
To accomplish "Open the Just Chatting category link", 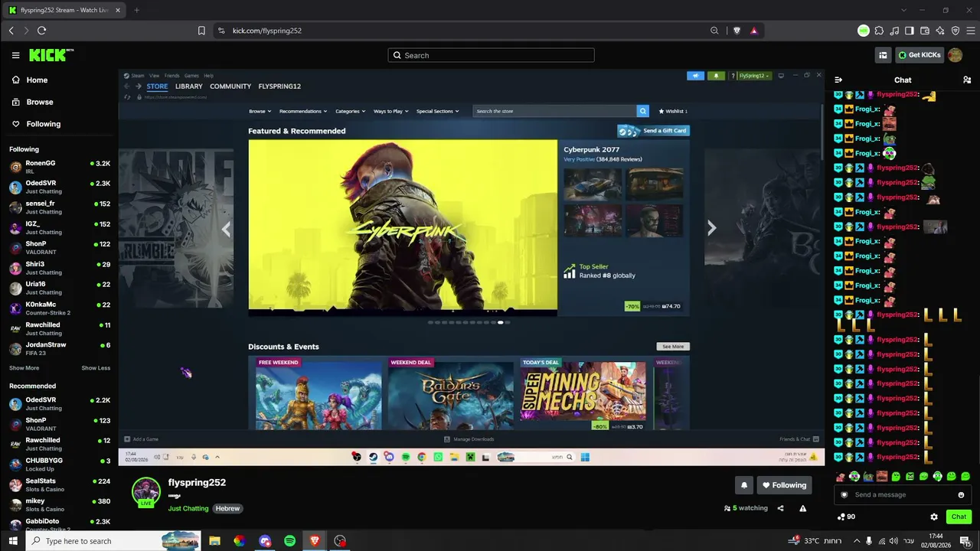I will [188, 508].
